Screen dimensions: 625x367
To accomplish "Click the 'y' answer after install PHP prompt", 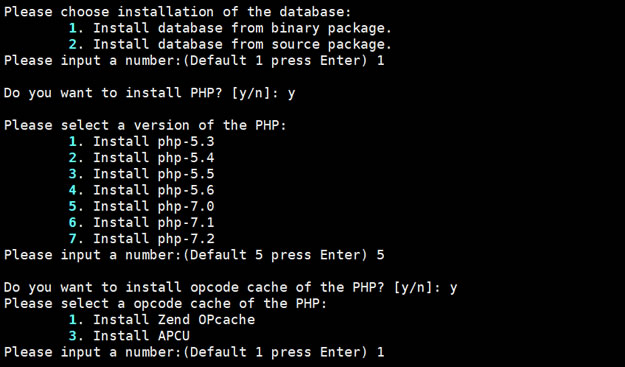I will (291, 94).
